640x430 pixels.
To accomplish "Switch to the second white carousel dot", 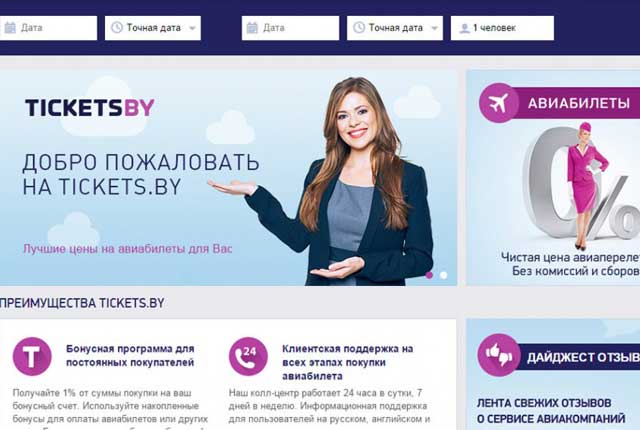I will pos(444,275).
